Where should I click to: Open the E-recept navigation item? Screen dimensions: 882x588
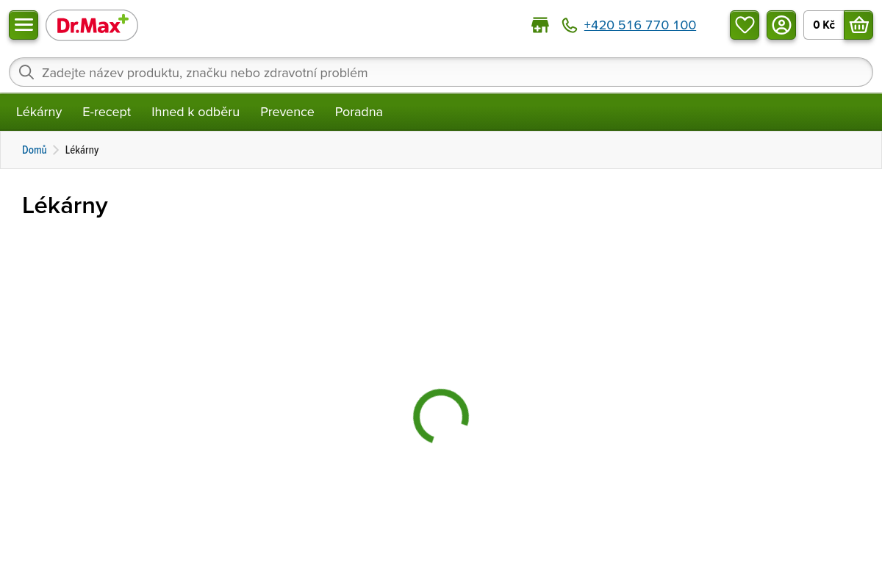(x=107, y=112)
